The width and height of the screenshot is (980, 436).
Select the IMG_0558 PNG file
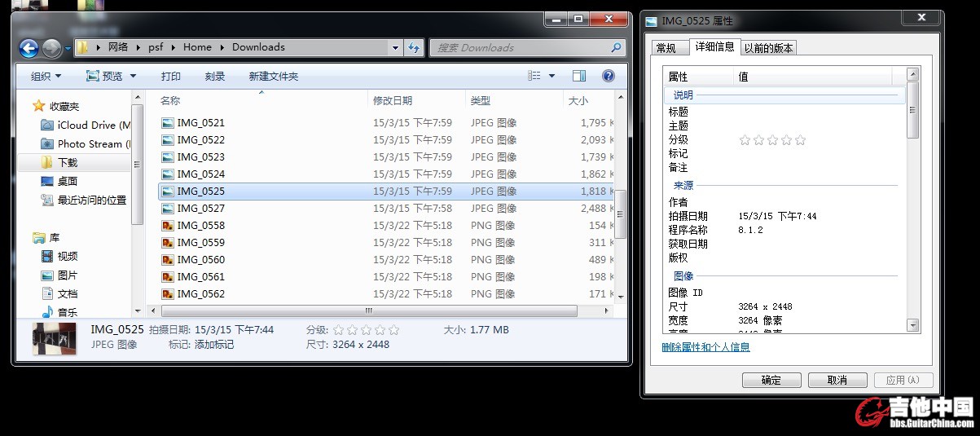(x=200, y=225)
